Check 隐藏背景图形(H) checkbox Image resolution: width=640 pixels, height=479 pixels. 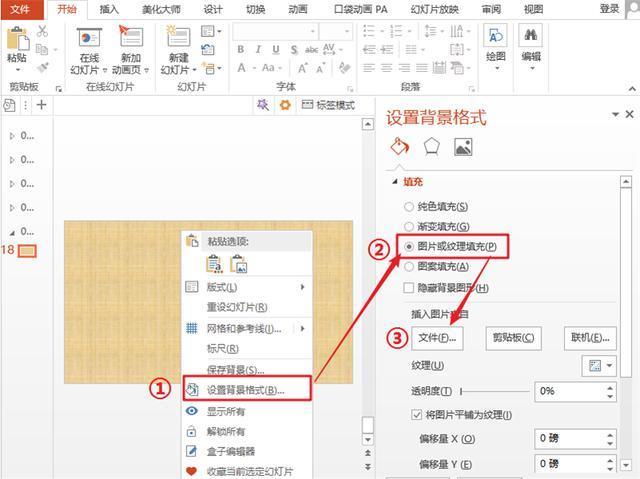point(409,288)
